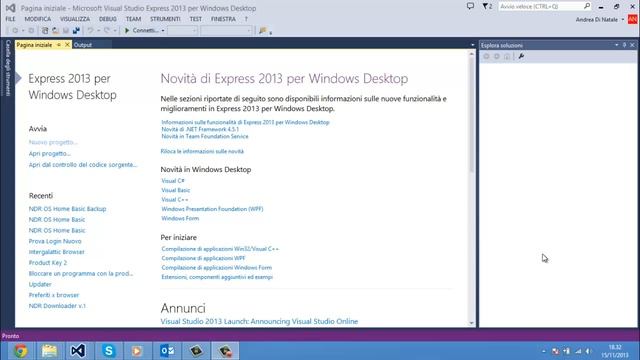Click the Back icon in Esplora soluzioni toolbar
The width and height of the screenshot is (640, 360).
pos(486,56)
